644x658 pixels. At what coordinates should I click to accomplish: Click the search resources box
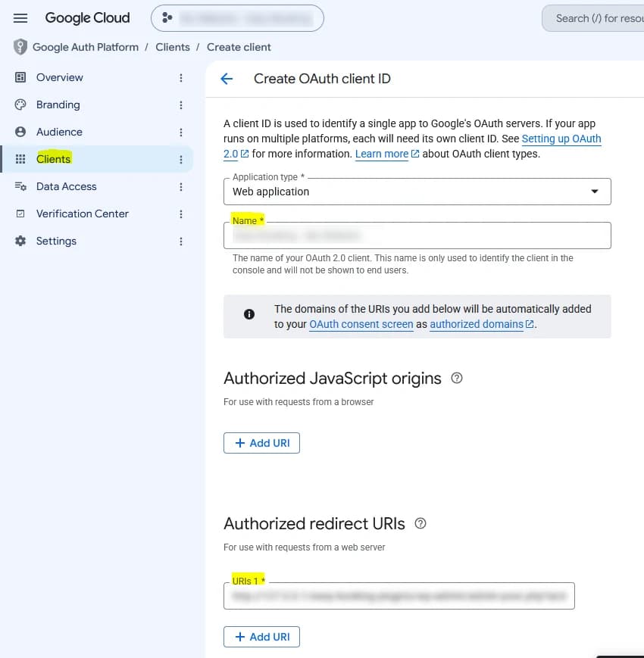tap(592, 18)
